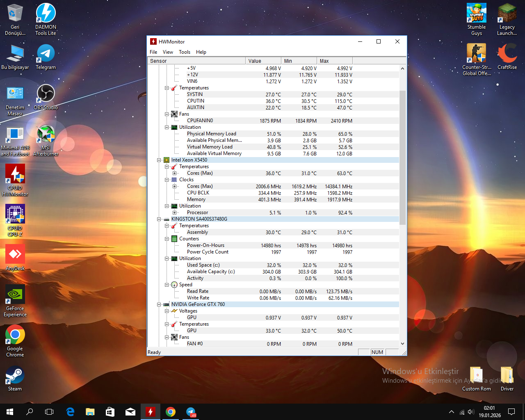Select the CraftRise desktop icon

pyautogui.click(x=507, y=57)
